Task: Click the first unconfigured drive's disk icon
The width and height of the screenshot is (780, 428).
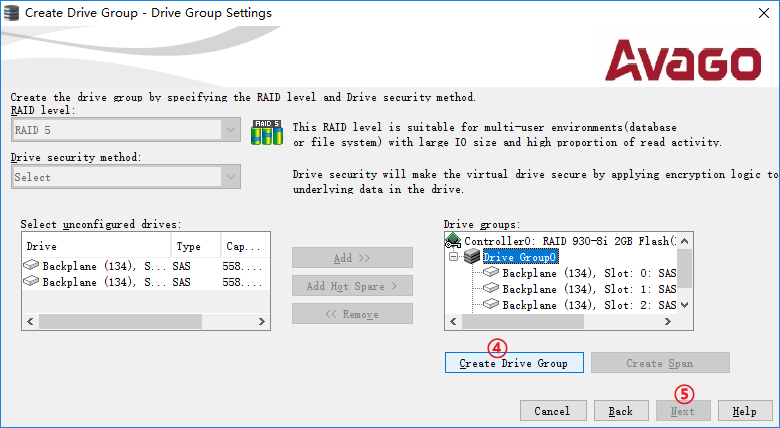Action: 31,265
